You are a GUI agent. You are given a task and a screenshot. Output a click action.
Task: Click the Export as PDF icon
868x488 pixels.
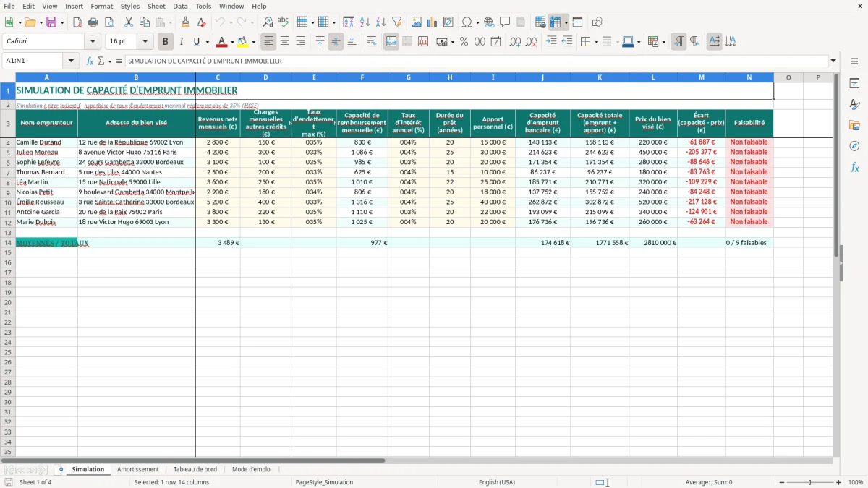tap(77, 22)
